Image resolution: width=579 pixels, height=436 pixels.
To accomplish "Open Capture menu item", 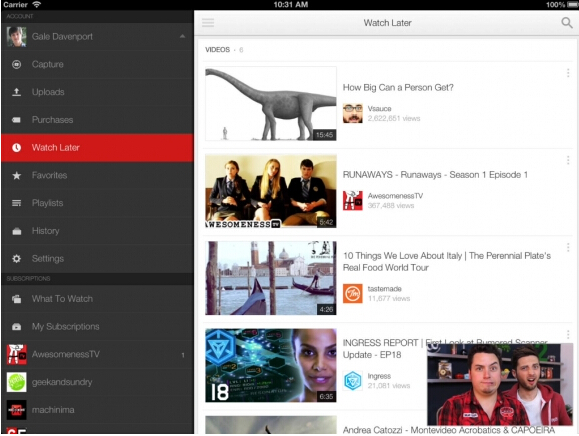I will coord(97,64).
